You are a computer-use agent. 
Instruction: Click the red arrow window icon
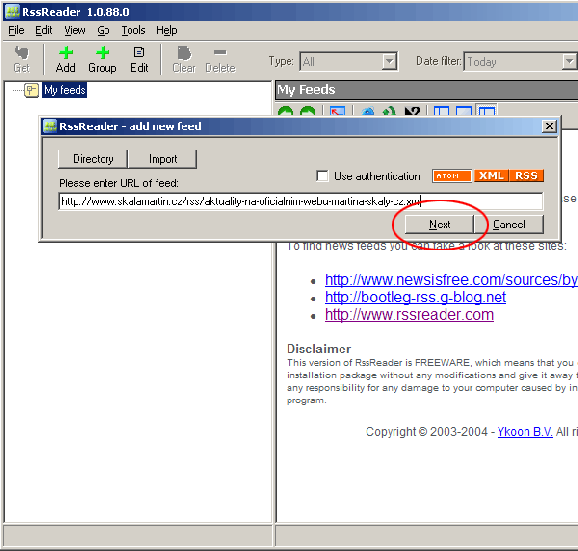337,111
